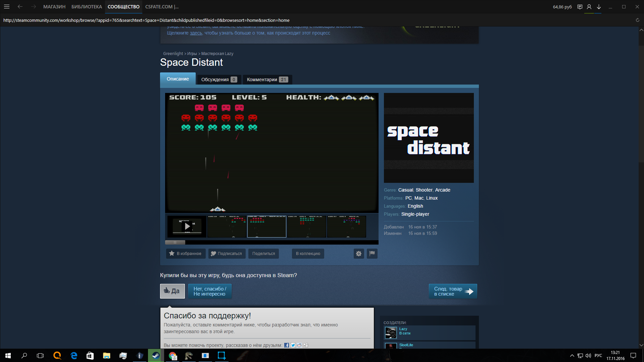Screen dimensions: 644x362
Task: Share project on Facebook
Action: point(286,345)
